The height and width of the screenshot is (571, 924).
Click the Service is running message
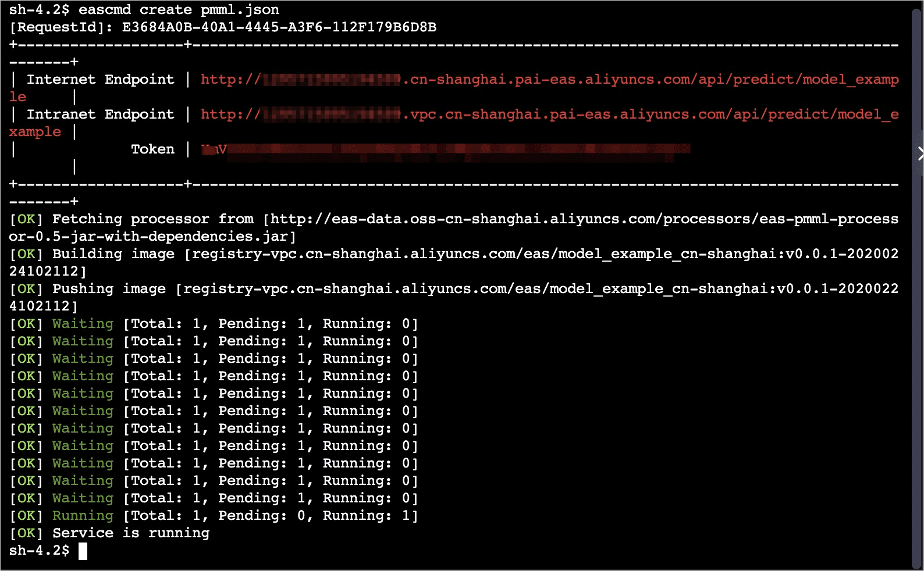(x=131, y=533)
